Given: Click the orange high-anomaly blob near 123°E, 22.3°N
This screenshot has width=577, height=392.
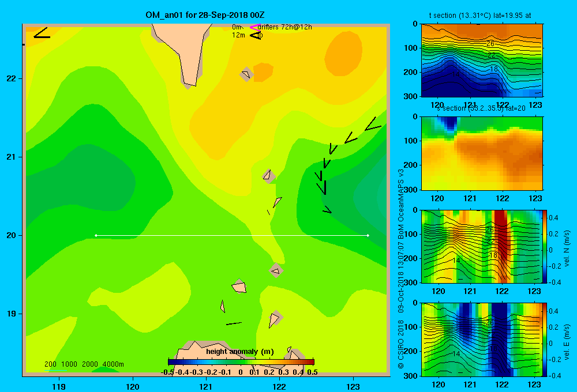Looking at the screenshot, I should [343, 54].
